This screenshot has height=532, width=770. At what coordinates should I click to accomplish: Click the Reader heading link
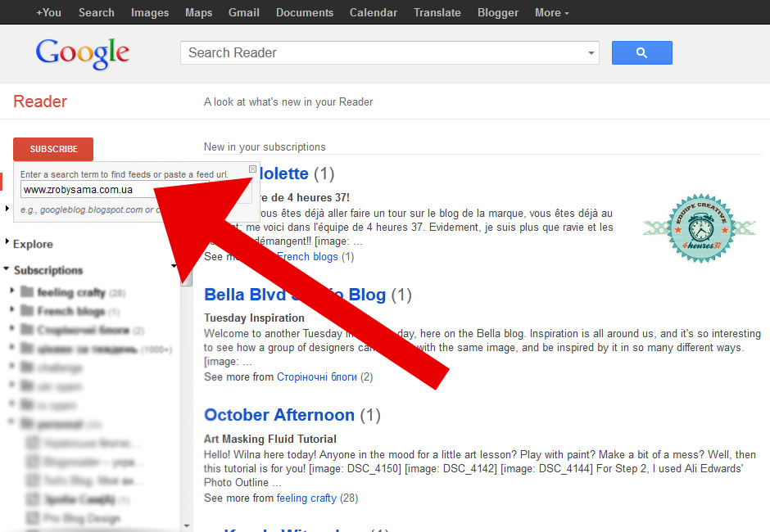coord(40,101)
